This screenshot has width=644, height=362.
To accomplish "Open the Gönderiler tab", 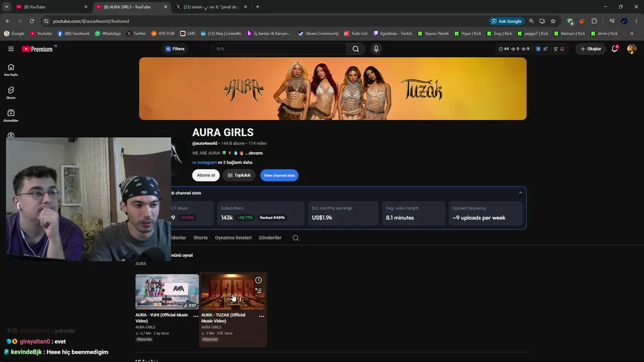I will point(270,238).
